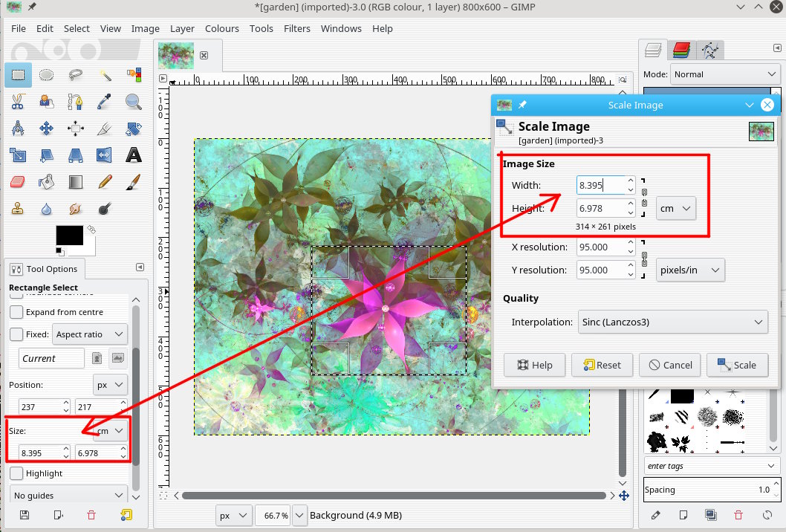The height and width of the screenshot is (532, 786).
Task: Click Reset in Scale Image dialog
Action: pyautogui.click(x=603, y=365)
